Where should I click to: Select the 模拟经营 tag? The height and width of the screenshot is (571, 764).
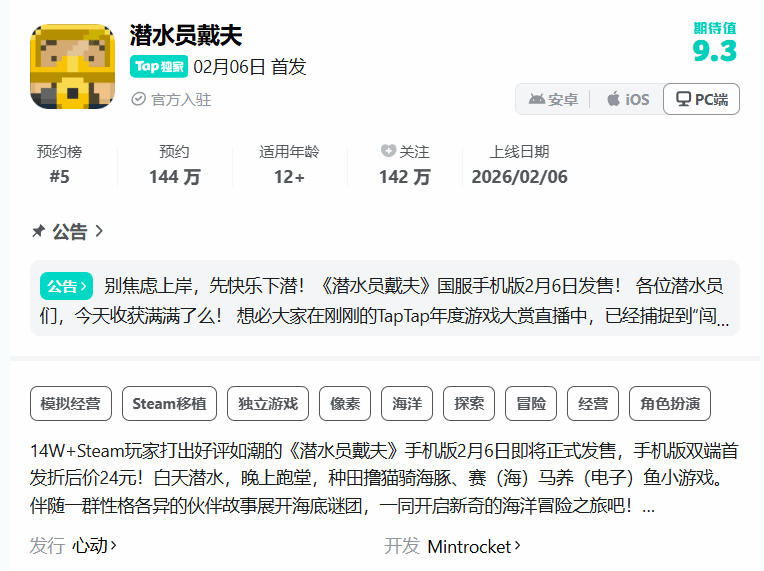(70, 404)
